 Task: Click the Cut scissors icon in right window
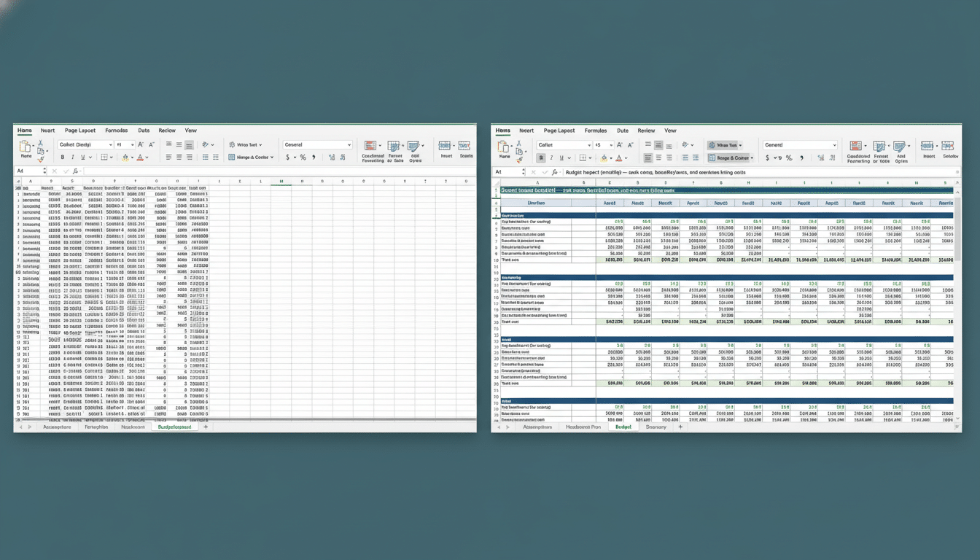click(x=520, y=143)
